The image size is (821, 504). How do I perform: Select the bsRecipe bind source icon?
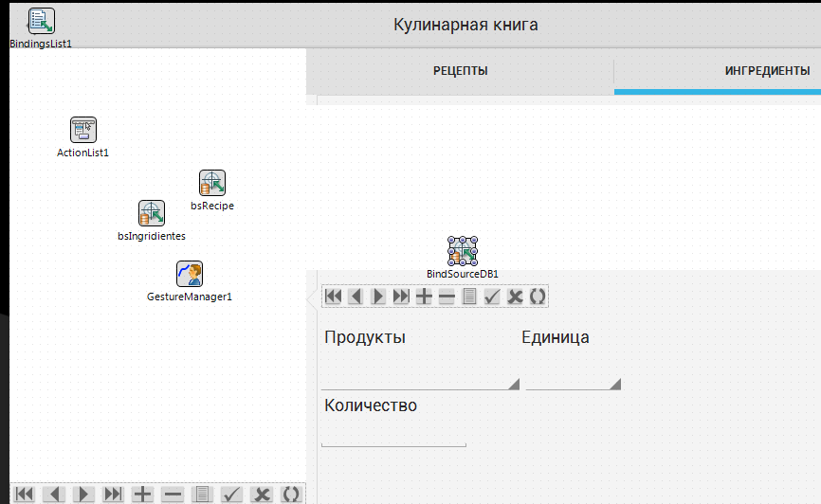pyautogui.click(x=212, y=183)
